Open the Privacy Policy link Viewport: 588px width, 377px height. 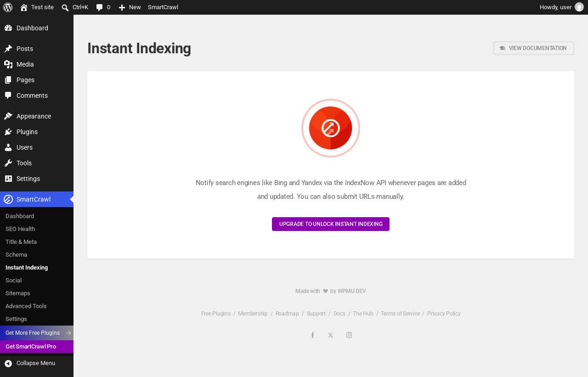tap(444, 314)
